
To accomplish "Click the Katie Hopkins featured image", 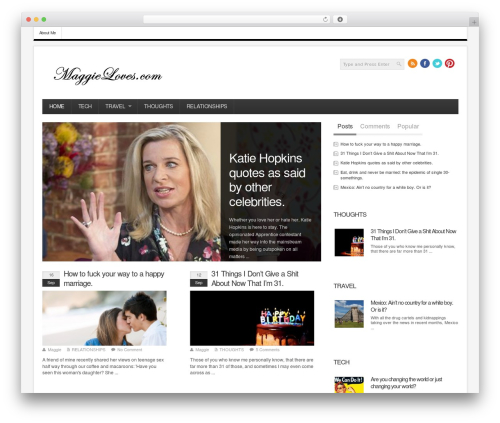I will coord(131,192).
